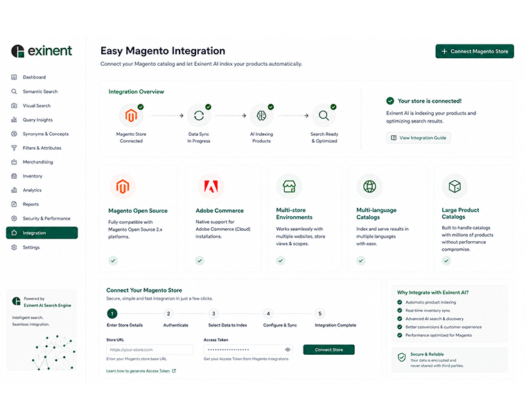The width and height of the screenshot is (526, 420).
Task: Open Learn how to generate Access Token link
Action: click(x=141, y=371)
